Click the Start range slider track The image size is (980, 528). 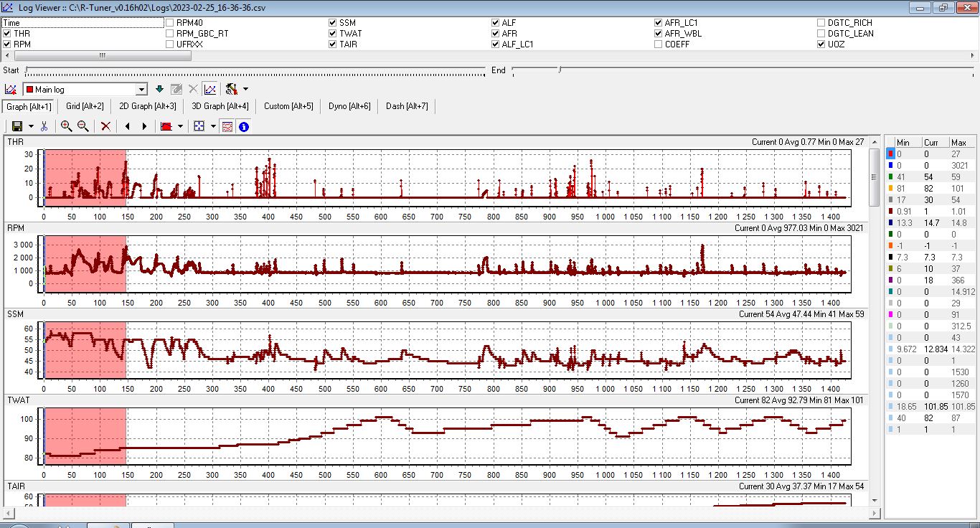(x=255, y=70)
